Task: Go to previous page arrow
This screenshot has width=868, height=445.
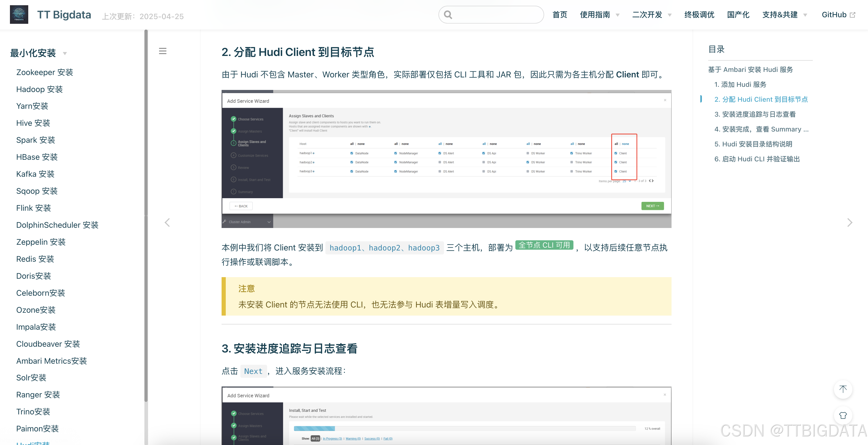Action: 167,223
